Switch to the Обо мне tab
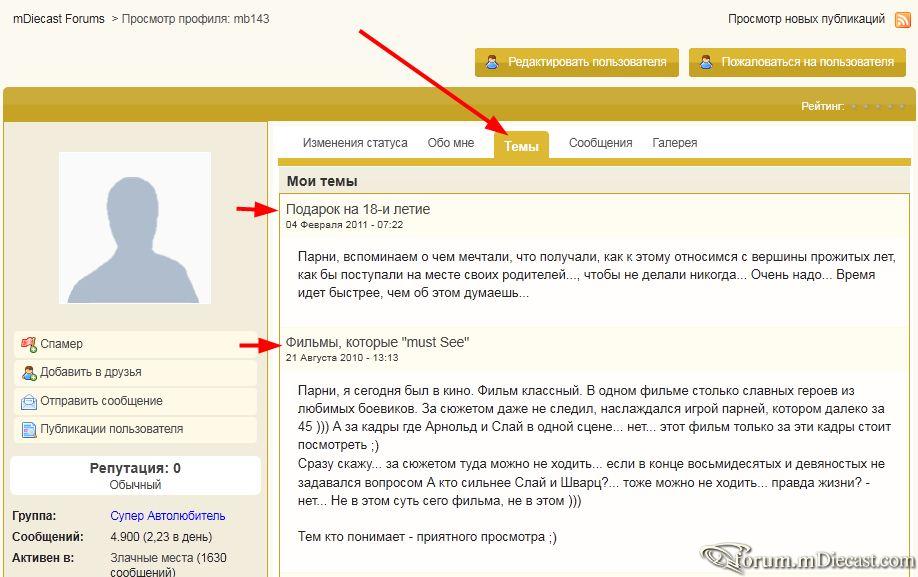Image resolution: width=918 pixels, height=577 pixels. (x=451, y=143)
